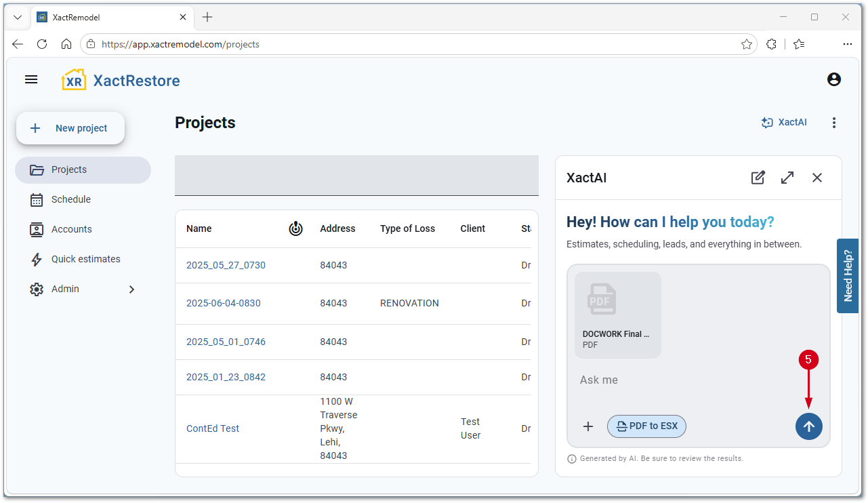The image size is (868, 503).
Task: Open the hamburger navigation menu
Action: pyautogui.click(x=31, y=80)
